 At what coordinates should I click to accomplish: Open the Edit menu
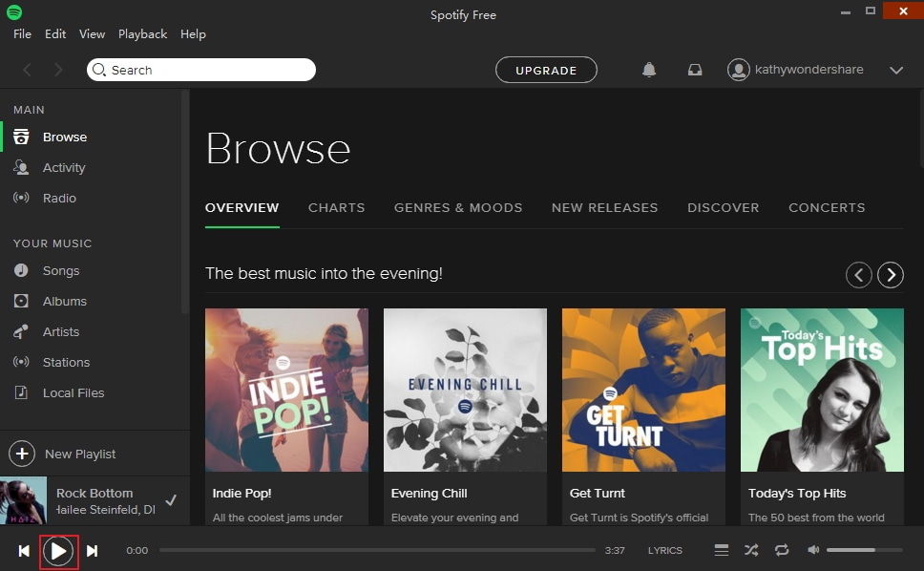pos(55,34)
